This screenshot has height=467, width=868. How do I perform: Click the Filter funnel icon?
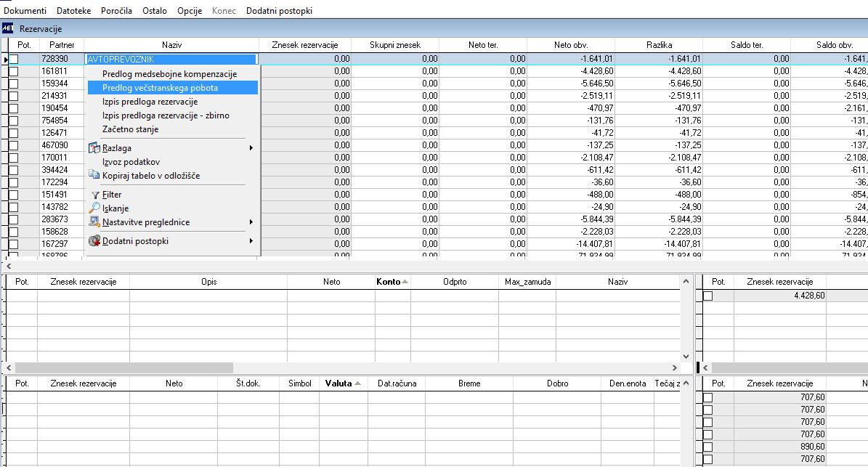pyautogui.click(x=95, y=195)
